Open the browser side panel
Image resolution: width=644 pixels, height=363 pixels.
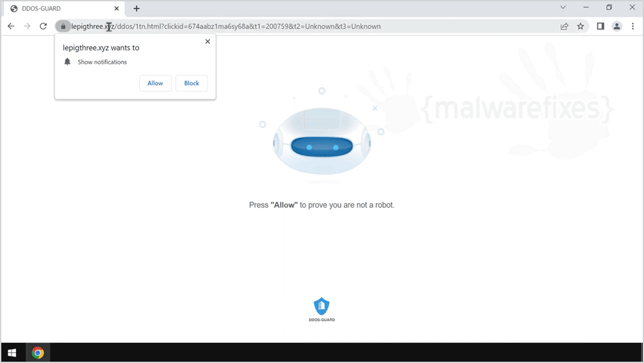pos(600,26)
